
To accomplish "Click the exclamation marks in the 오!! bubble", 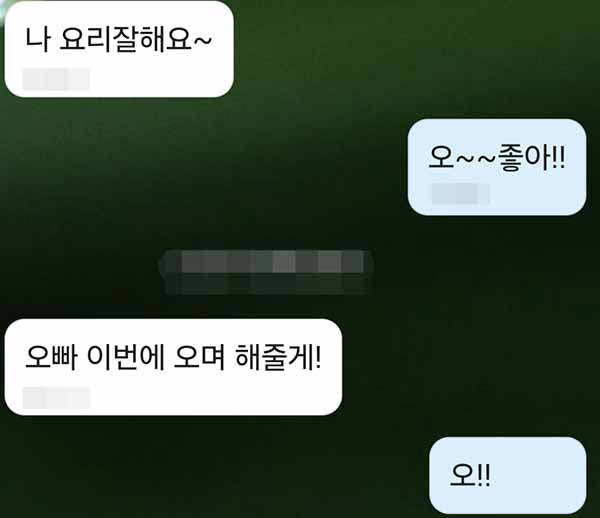I will coord(483,475).
